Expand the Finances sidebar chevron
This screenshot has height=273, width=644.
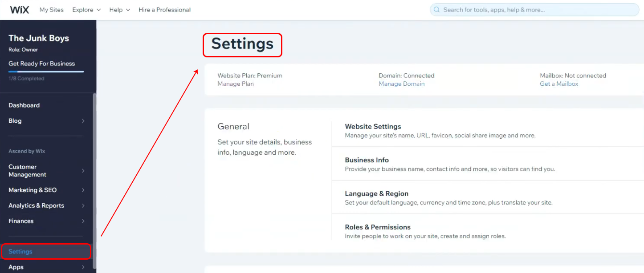(83, 221)
